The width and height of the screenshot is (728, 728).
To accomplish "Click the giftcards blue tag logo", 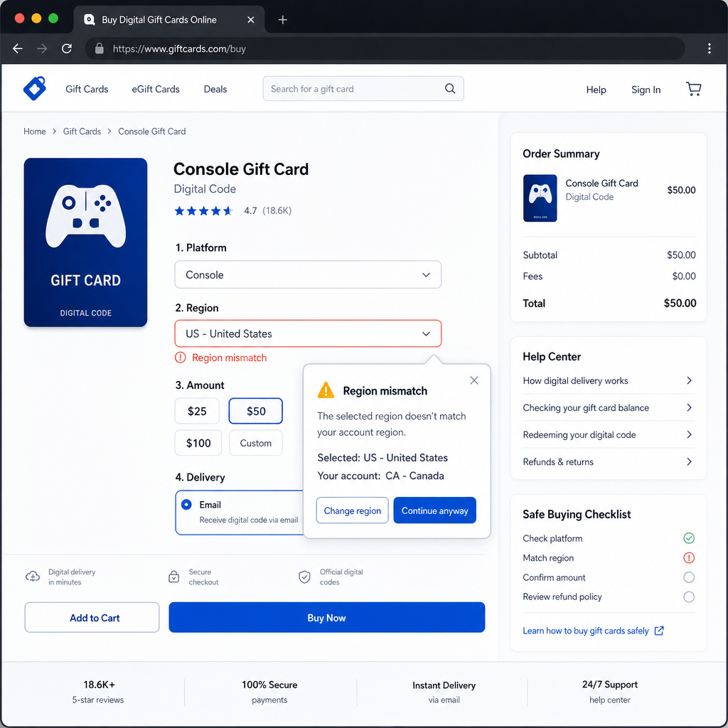I will click(35, 88).
